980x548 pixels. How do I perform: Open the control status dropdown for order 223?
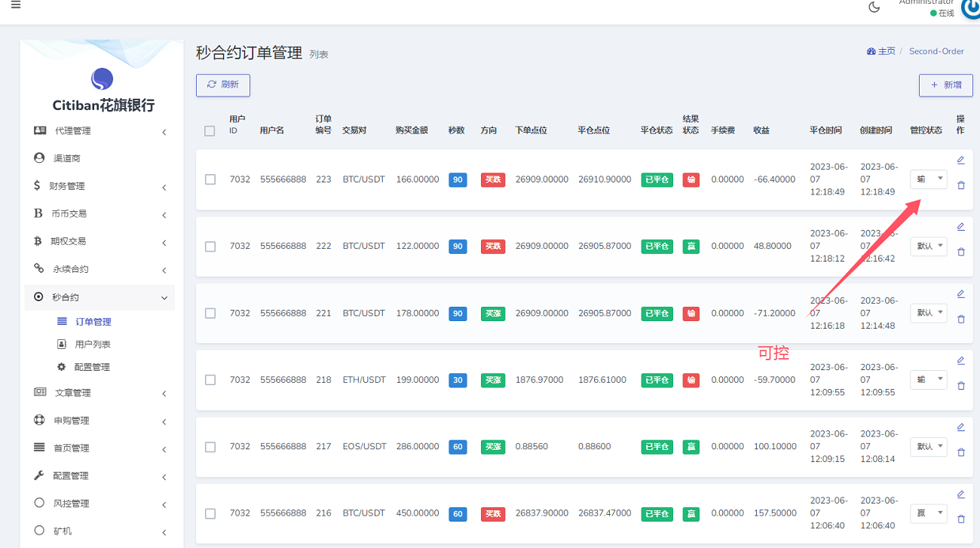coord(928,179)
